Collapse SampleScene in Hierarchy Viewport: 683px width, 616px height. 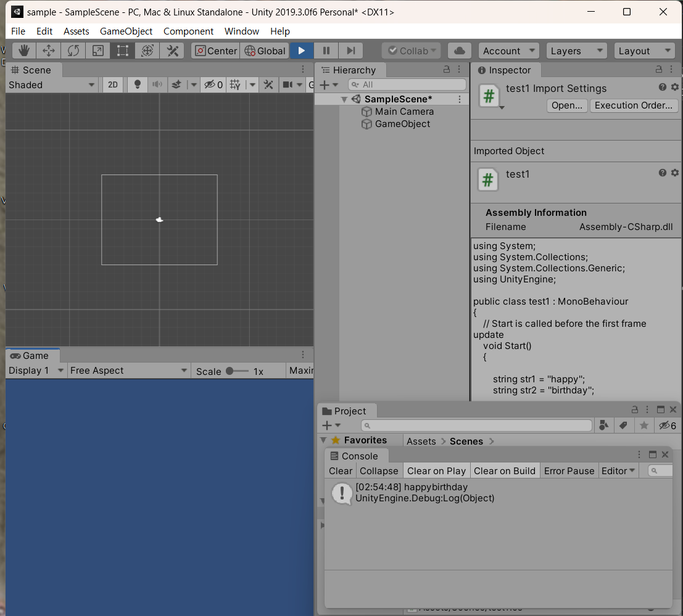(344, 99)
